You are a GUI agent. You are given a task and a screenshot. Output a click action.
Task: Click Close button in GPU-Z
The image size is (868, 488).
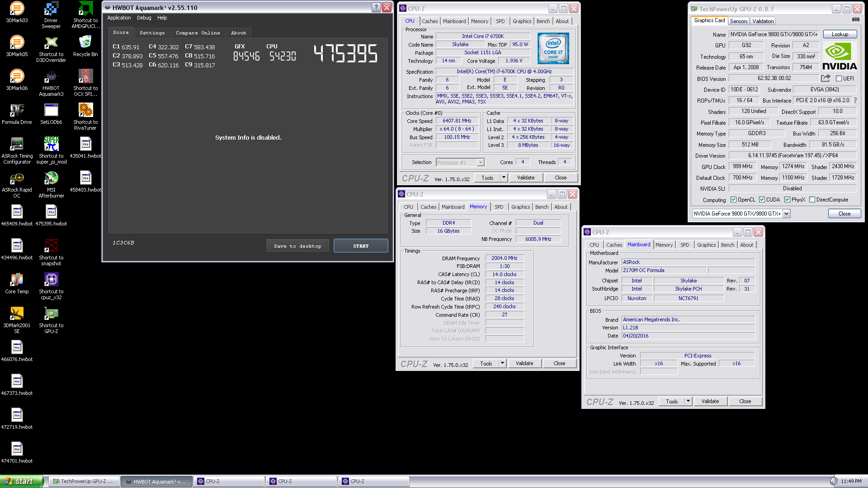tap(844, 214)
